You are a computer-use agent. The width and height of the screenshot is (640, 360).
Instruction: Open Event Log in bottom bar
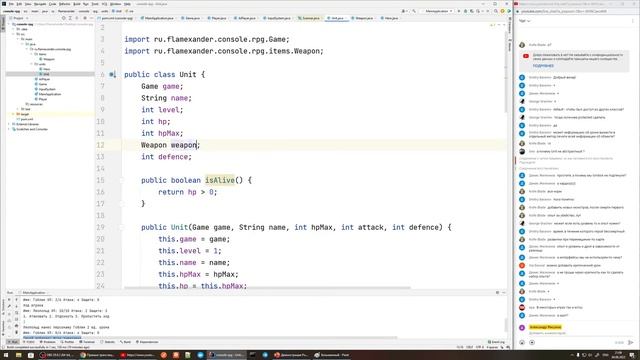[496, 342]
